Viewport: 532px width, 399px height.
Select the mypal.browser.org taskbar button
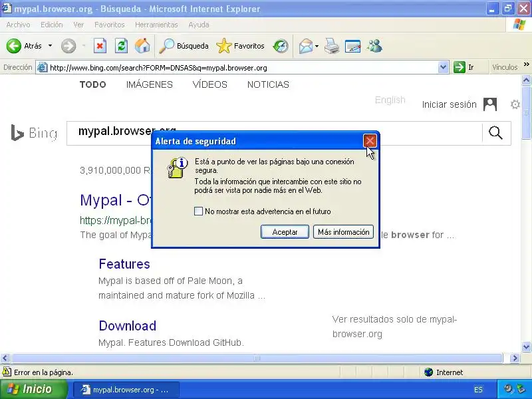click(x=126, y=390)
